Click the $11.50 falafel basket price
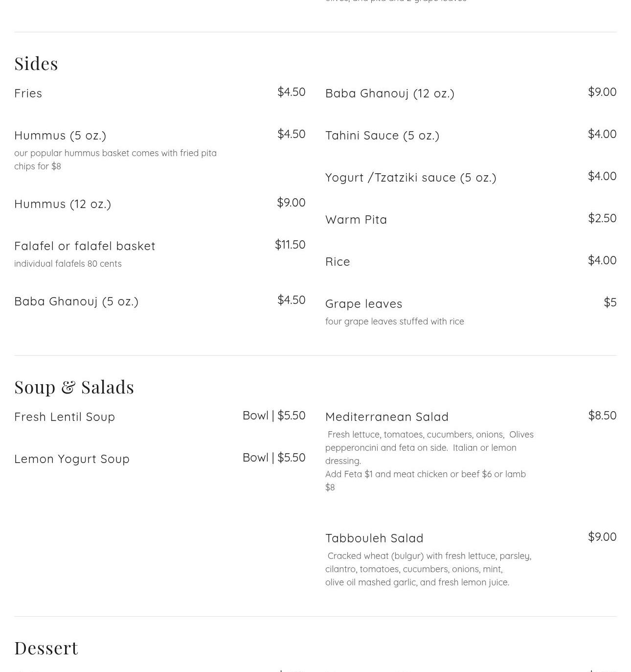The height and width of the screenshot is (672, 631). [x=290, y=244]
